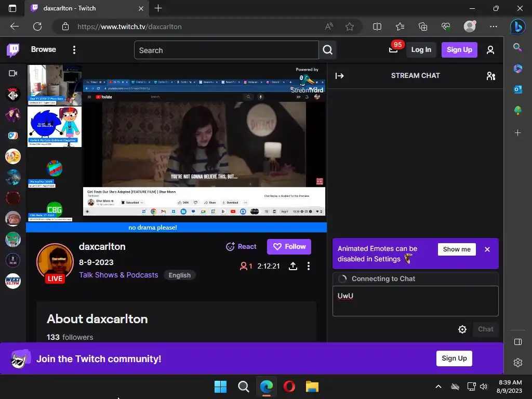Open Talk Shows & Podcasts category
This screenshot has width=532, height=399.
[118, 275]
